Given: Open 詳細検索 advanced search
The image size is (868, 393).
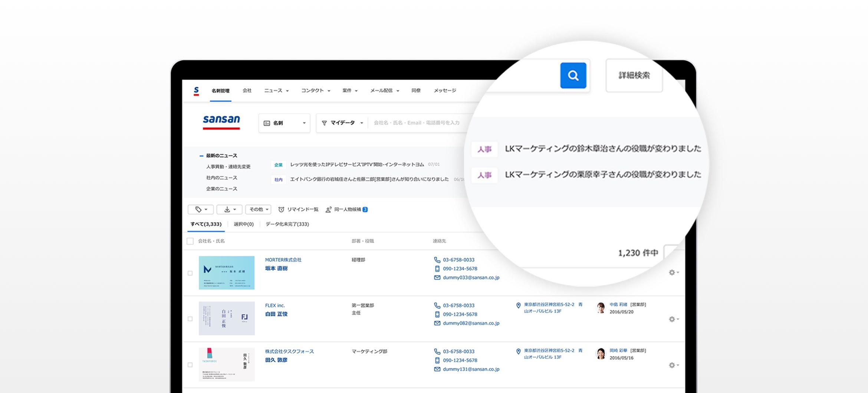Looking at the screenshot, I should [634, 75].
